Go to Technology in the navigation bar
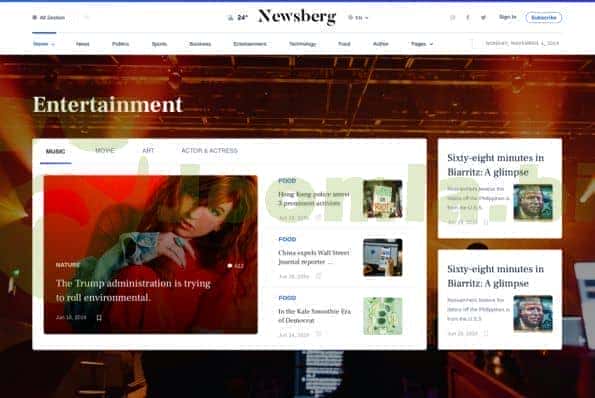 pos(302,44)
